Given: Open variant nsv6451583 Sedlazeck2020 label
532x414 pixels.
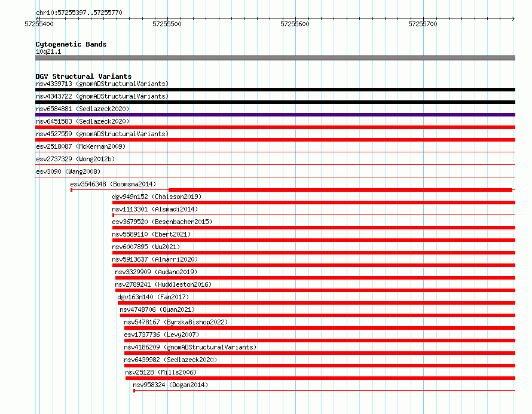Looking at the screenshot, I should [x=82, y=121].
